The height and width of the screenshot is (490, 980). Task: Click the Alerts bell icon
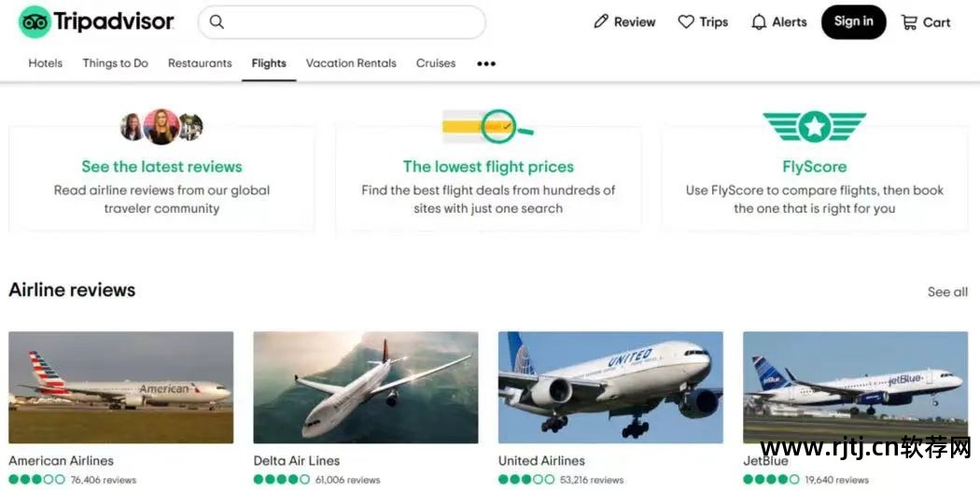coord(759,22)
